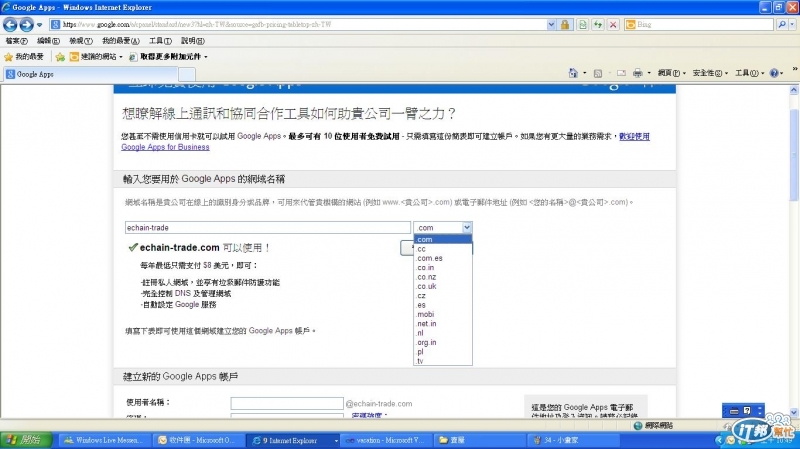Open the 工具(O) command bar menu

749,73
